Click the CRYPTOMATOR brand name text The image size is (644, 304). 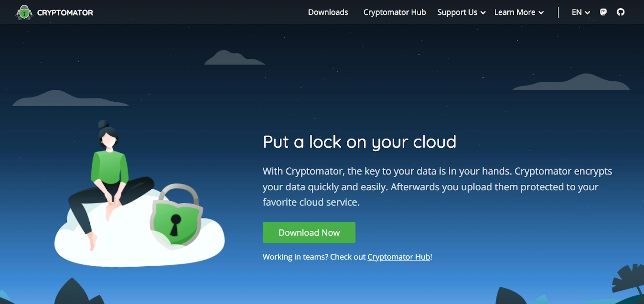[x=65, y=13]
